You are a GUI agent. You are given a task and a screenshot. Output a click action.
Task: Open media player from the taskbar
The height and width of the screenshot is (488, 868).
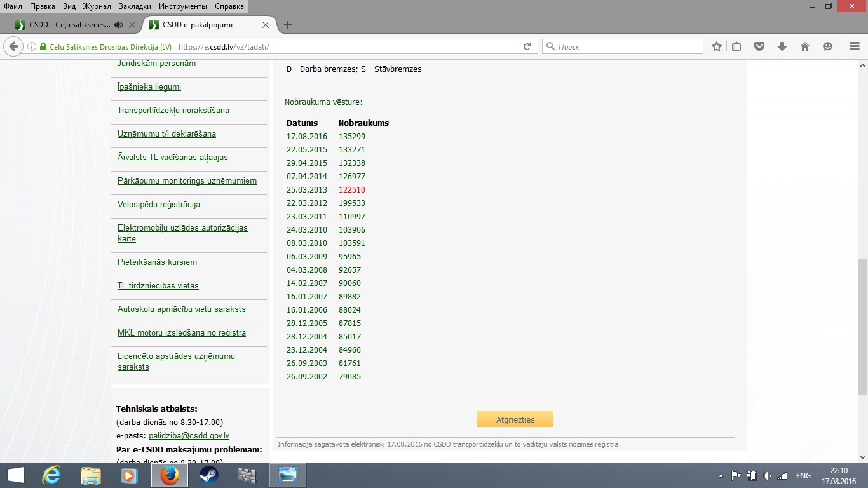(x=130, y=475)
